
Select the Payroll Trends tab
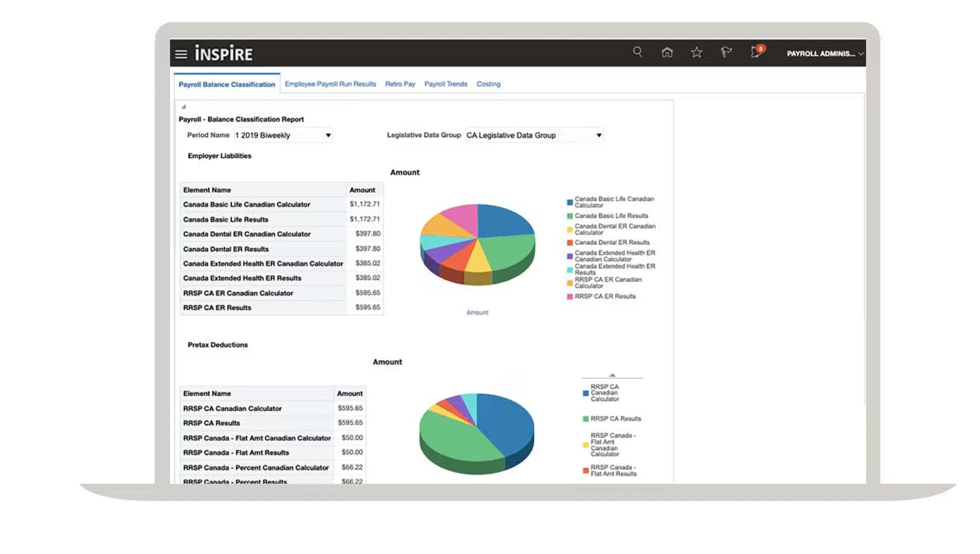pyautogui.click(x=445, y=84)
